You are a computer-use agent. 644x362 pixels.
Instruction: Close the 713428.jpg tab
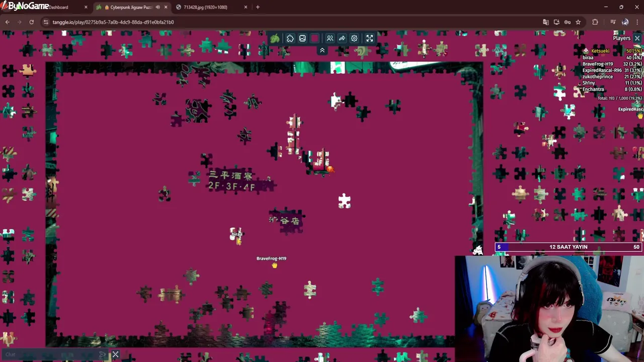(x=246, y=7)
